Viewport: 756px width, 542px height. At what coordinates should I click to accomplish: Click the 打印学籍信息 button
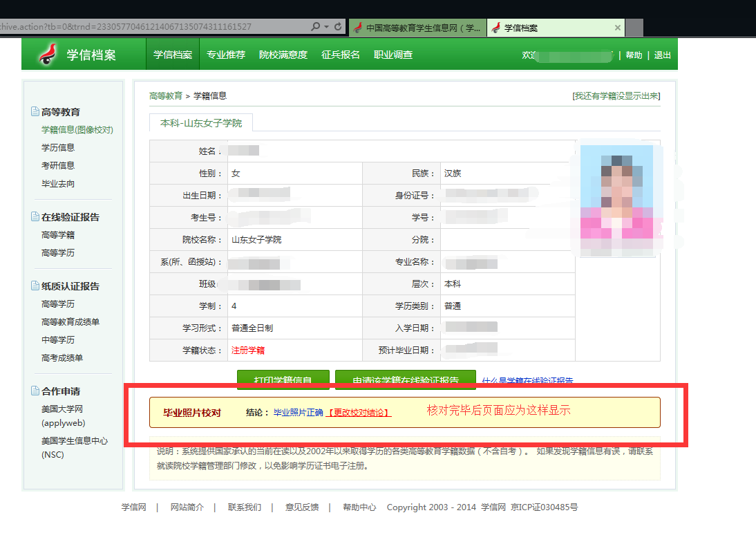tap(283, 380)
